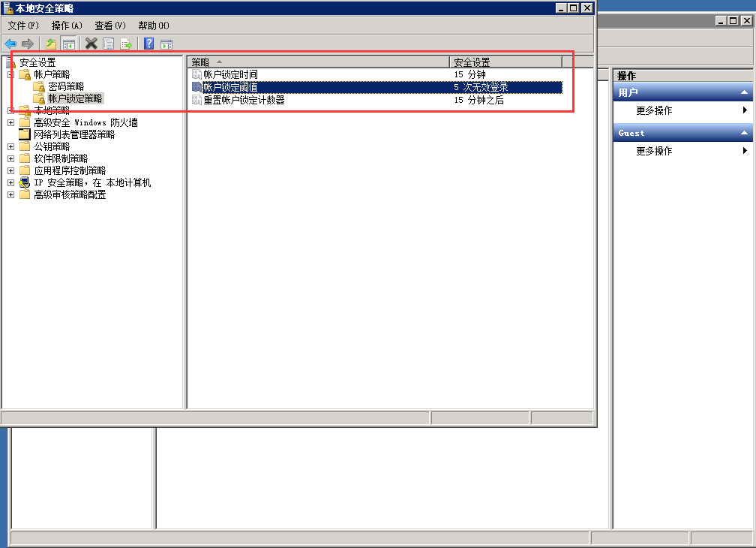This screenshot has height=548, width=756.
Task: Select 软件限制策略 in the tree
Action: pos(61,158)
